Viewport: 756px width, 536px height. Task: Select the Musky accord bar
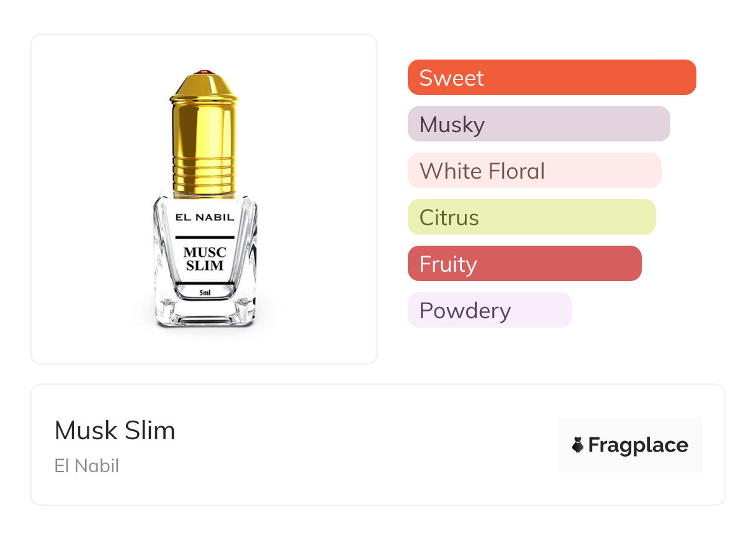[x=538, y=124]
